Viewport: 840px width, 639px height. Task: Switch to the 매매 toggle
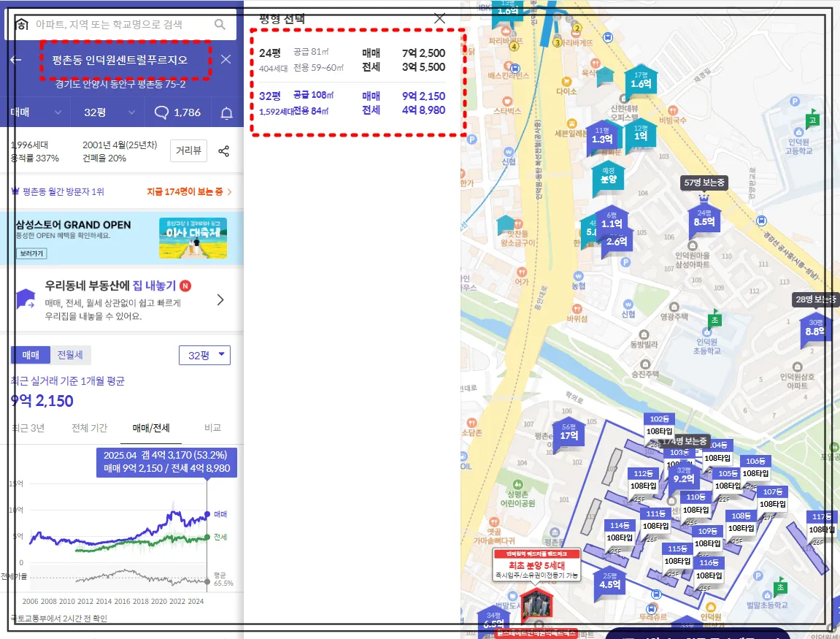pyautogui.click(x=31, y=355)
